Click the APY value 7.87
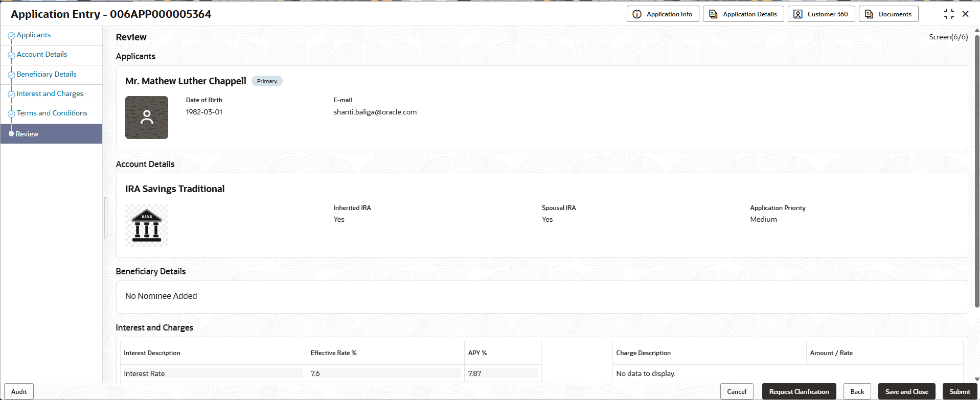The height and width of the screenshot is (400, 980). coord(503,373)
